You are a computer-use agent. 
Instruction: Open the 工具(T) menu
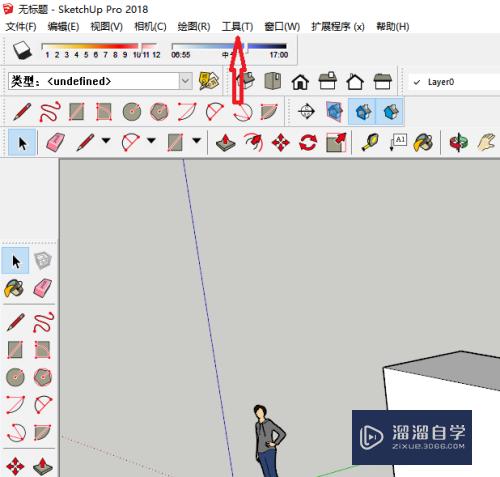pos(237,27)
